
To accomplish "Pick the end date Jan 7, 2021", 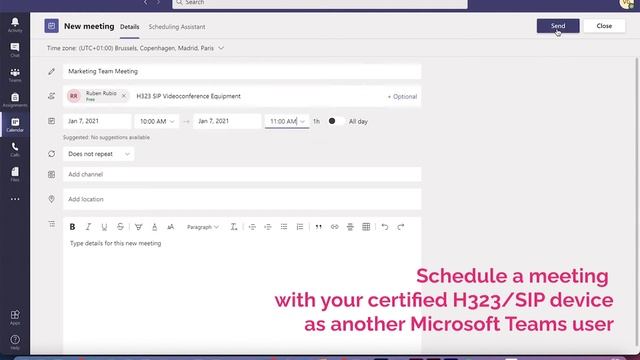I will 227,121.
